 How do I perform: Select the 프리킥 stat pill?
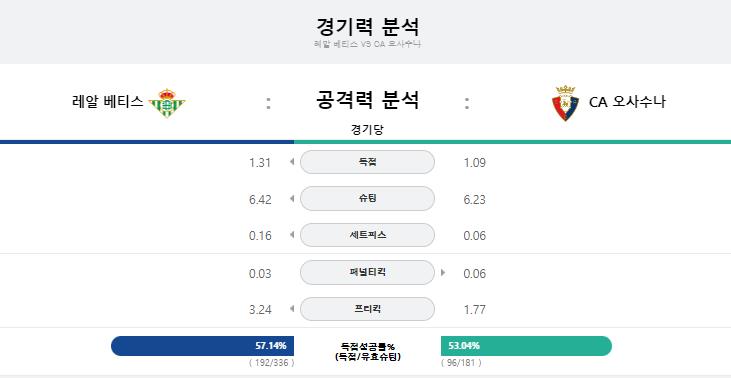pyautogui.click(x=367, y=309)
